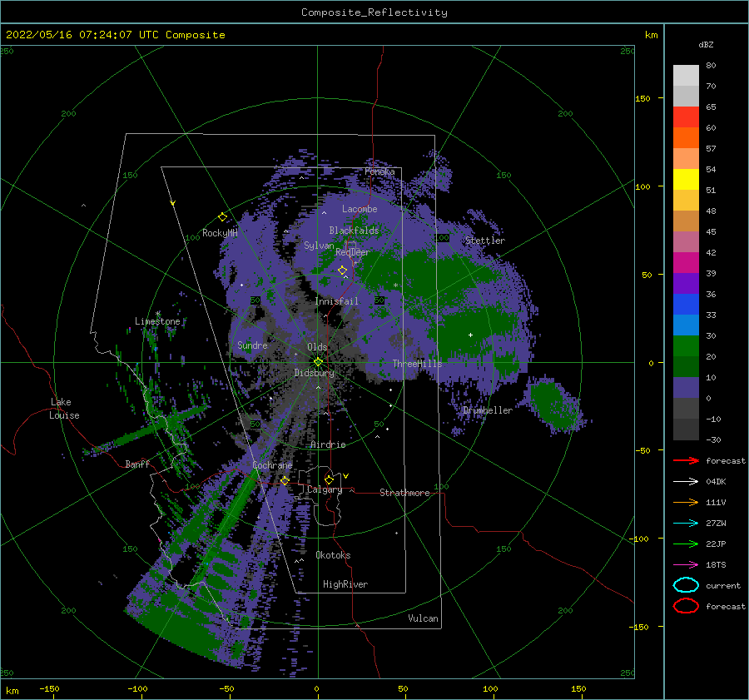The image size is (749, 700).
Task: Click the magenta swatch between 42 and 39
Action: pos(686,263)
